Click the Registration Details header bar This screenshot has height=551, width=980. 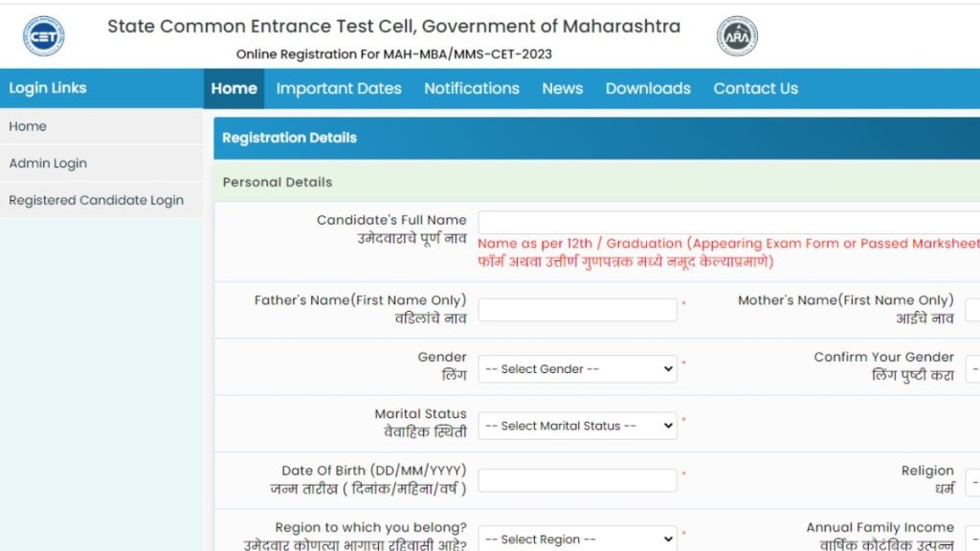click(289, 138)
